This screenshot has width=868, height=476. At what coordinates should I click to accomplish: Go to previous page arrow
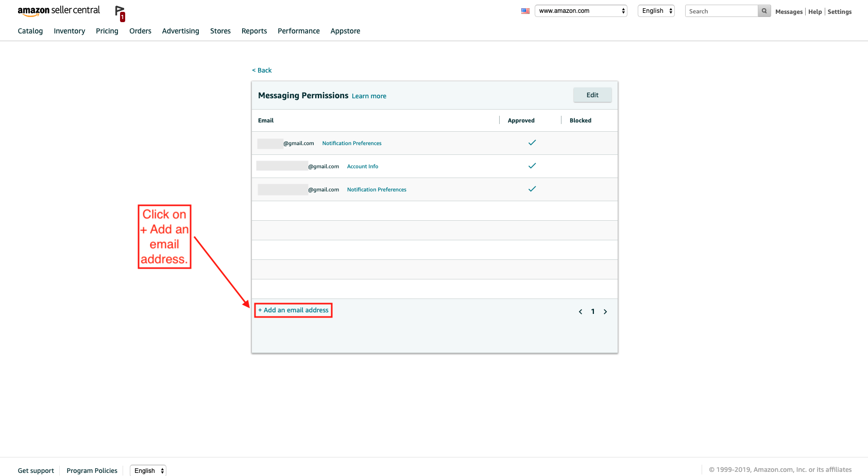point(581,312)
